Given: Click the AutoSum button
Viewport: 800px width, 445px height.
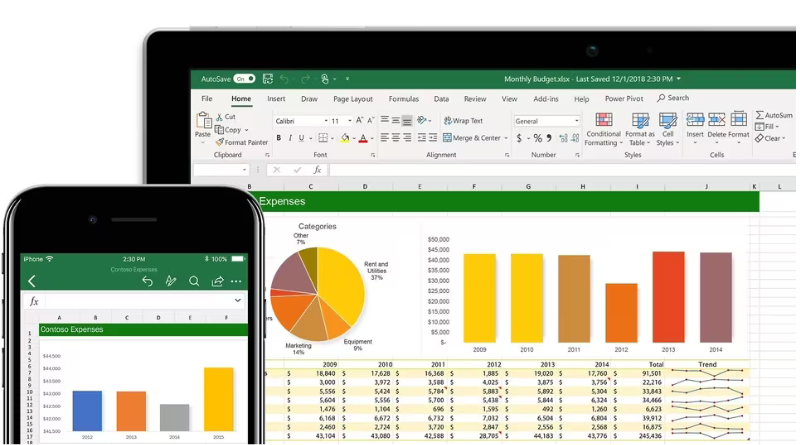Looking at the screenshot, I should [774, 115].
